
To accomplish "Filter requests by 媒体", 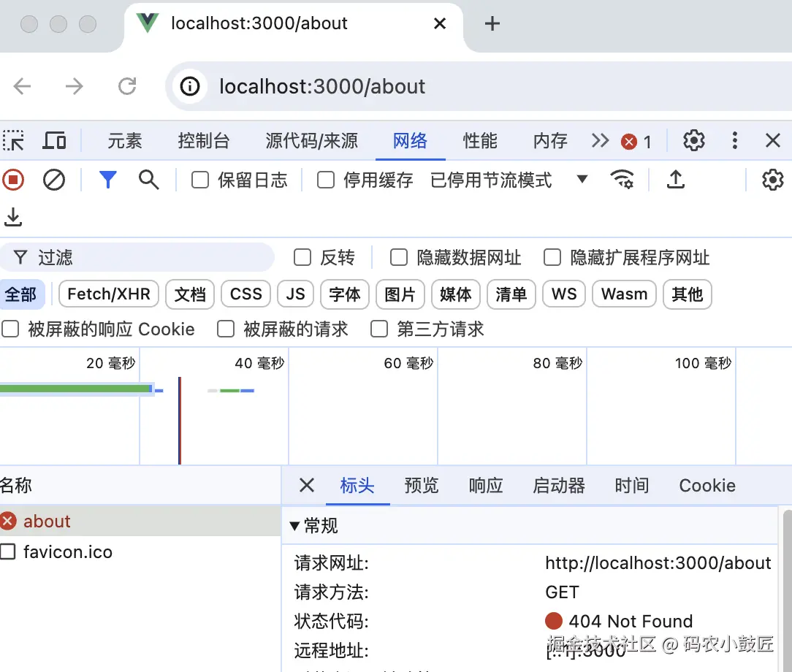I will coord(456,294).
